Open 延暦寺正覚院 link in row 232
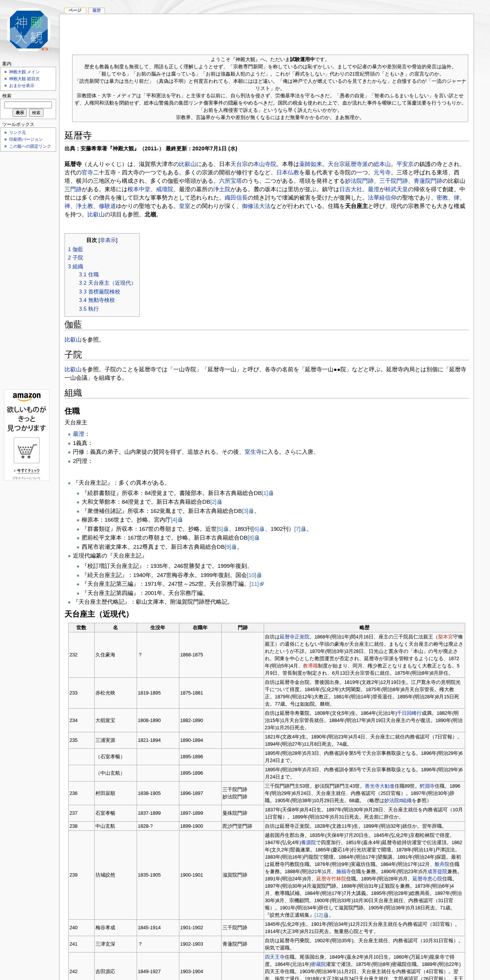The width and height of the screenshot is (490, 980). [x=295, y=637]
